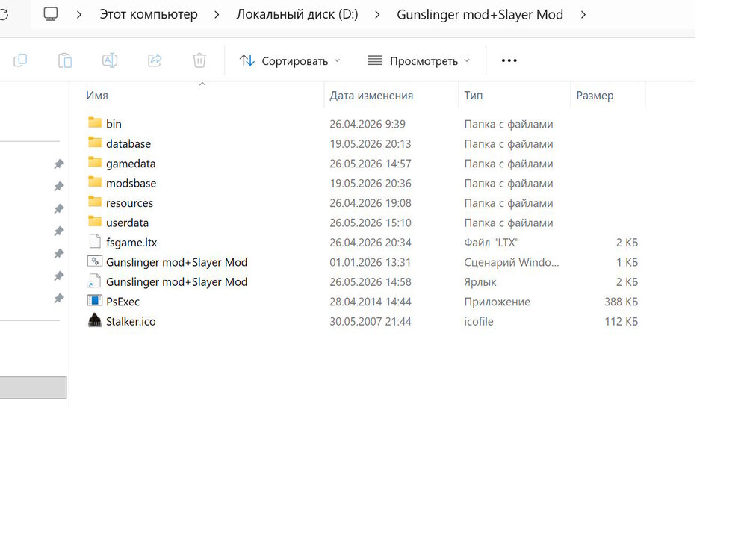Click the highlighted gray navigation pane item

click(33, 388)
